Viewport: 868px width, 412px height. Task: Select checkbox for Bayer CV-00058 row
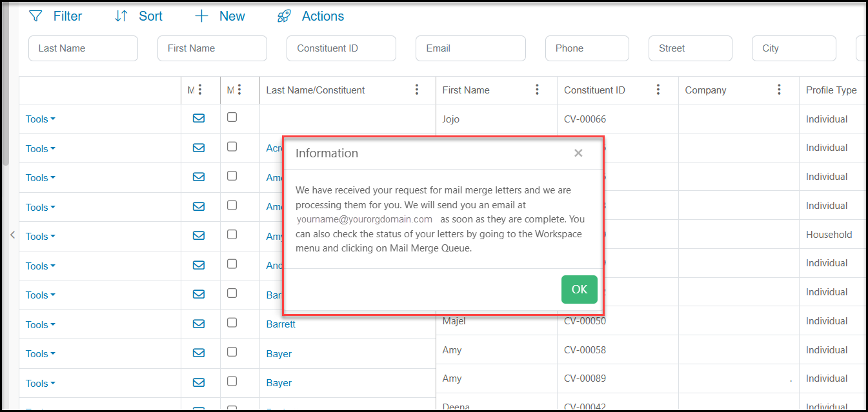point(232,352)
